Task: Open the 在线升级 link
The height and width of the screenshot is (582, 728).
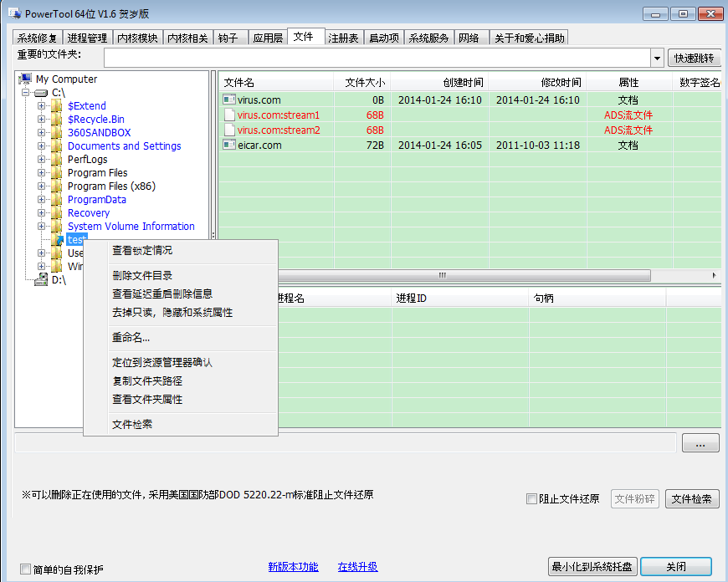Action: click(357, 567)
